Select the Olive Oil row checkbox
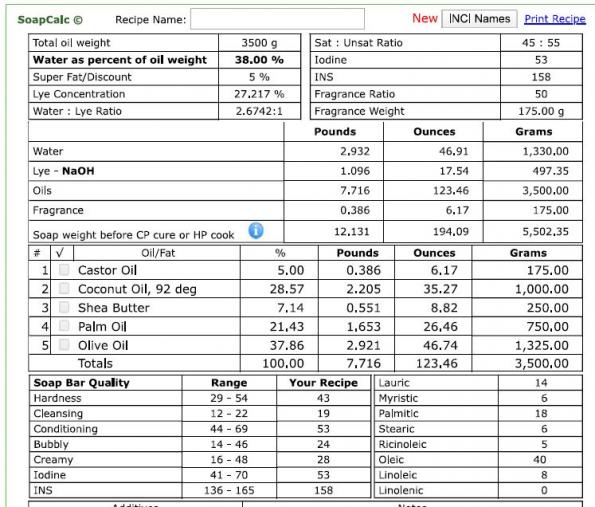The image size is (595, 507). pos(64,345)
